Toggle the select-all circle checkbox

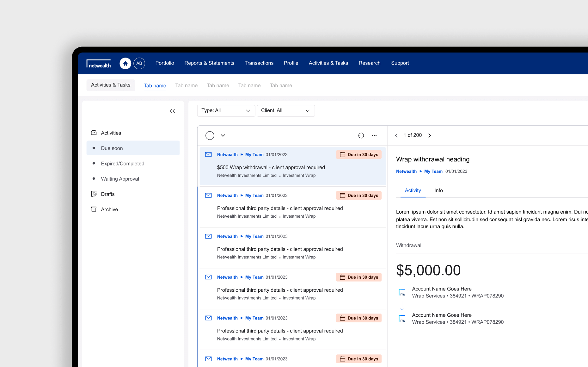coord(210,135)
